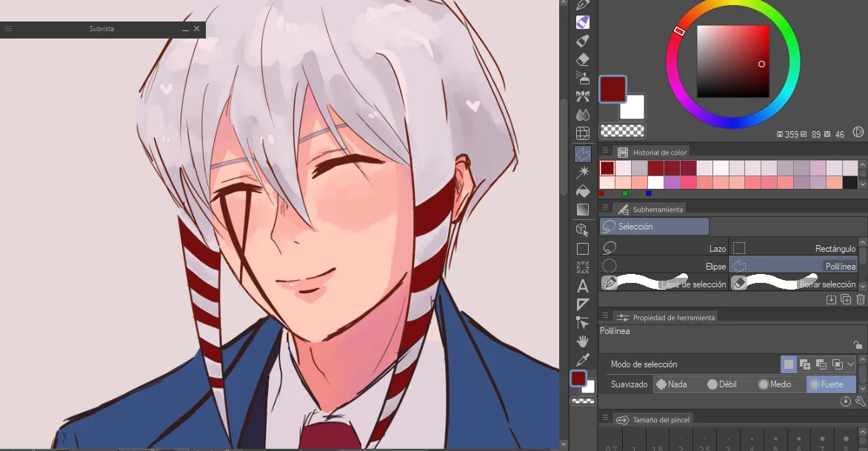
Task: Select the Text tool letter A
Action: pyautogui.click(x=582, y=286)
